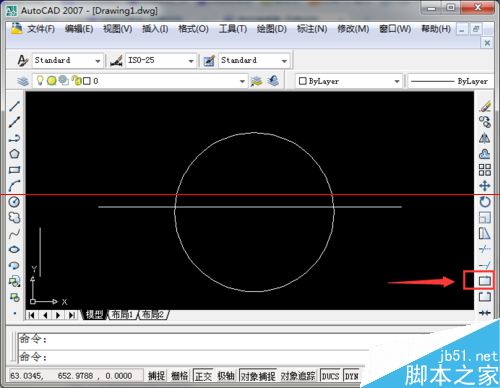Select the Join tool
The height and width of the screenshot is (388, 500).
(485, 313)
